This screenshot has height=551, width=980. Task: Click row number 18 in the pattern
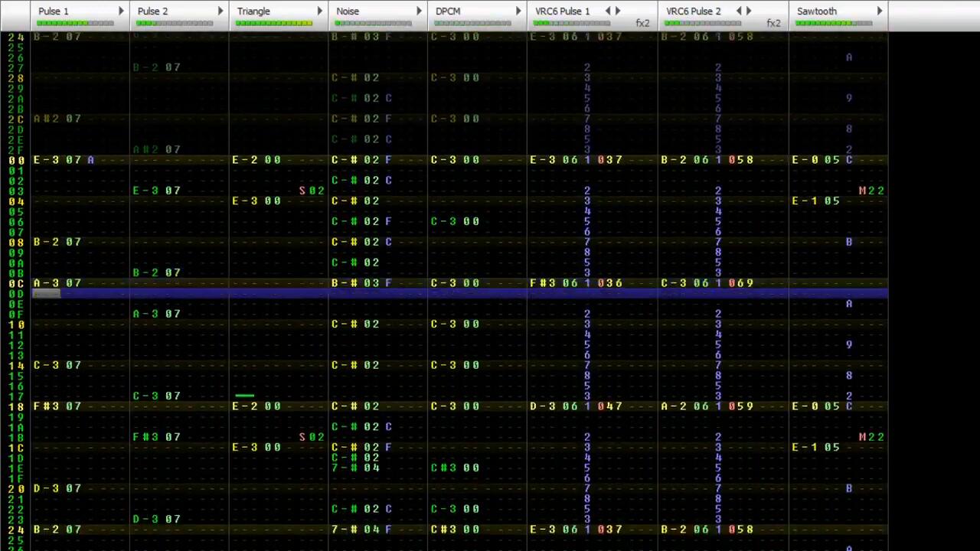pyautogui.click(x=16, y=406)
